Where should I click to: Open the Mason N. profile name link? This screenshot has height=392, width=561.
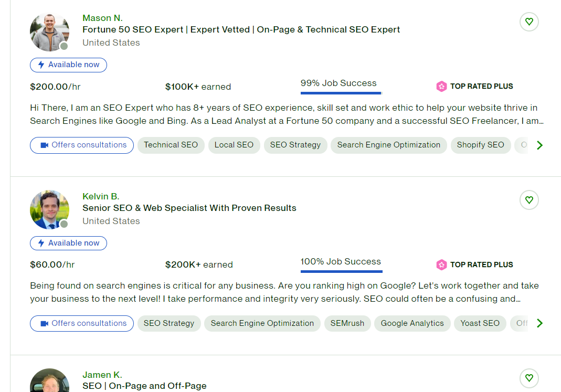(x=102, y=18)
